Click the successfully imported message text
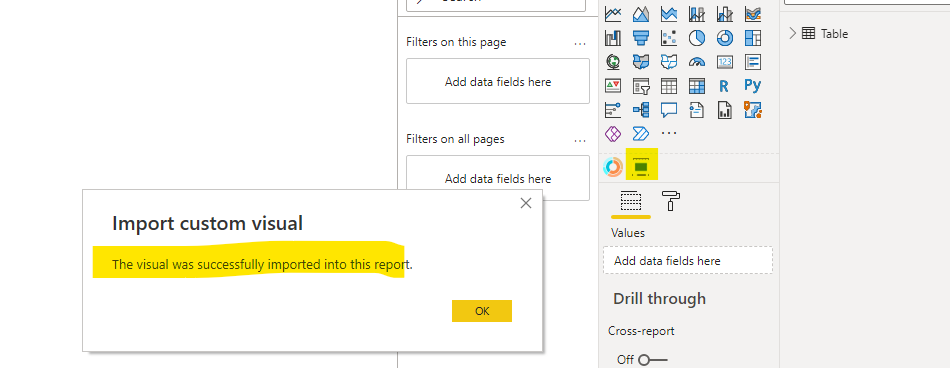Viewport: 950px width, 368px height. coord(262,265)
